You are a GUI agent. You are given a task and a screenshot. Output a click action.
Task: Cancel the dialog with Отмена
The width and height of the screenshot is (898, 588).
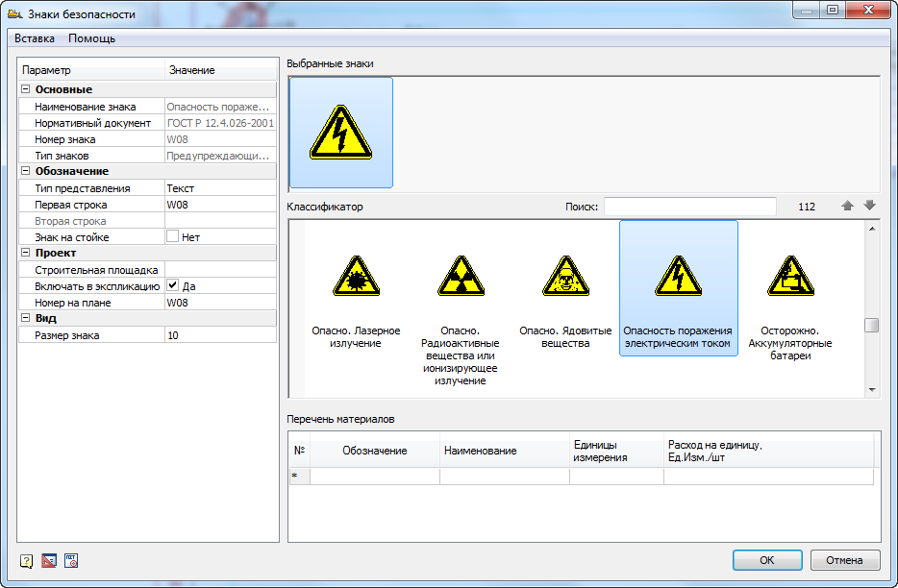coord(845,560)
